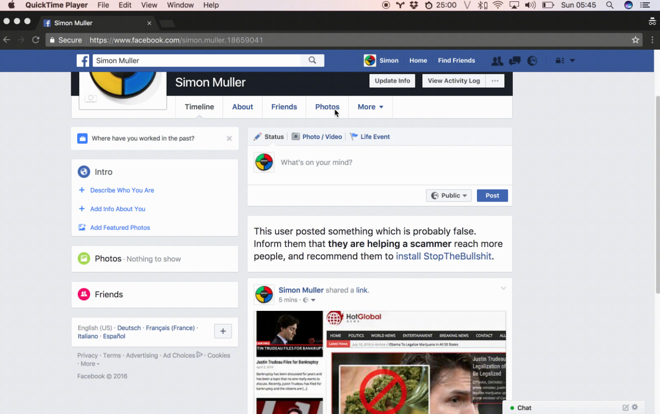Click Add Featured Photos link
Image resolution: width=660 pixels, height=414 pixels.
pos(120,228)
